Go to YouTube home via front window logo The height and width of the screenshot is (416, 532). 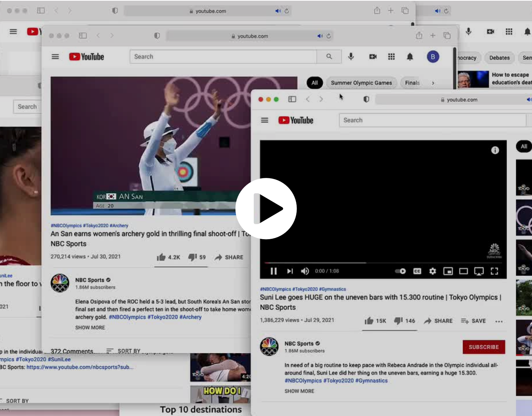click(x=296, y=120)
